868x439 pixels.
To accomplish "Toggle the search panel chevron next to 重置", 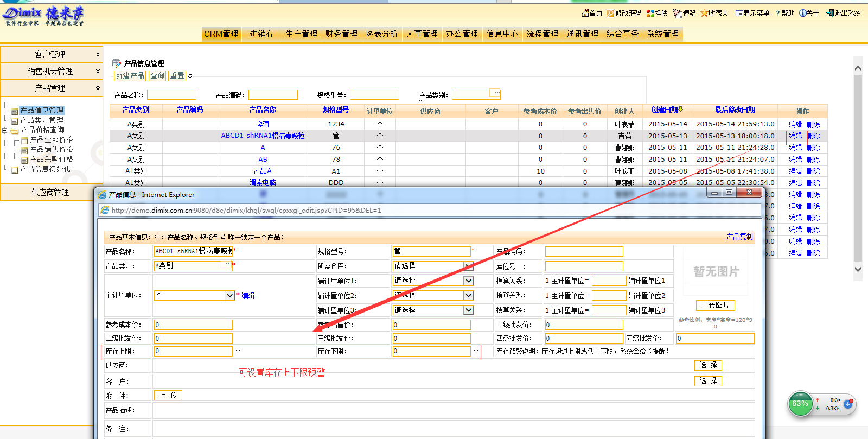I will 190,76.
